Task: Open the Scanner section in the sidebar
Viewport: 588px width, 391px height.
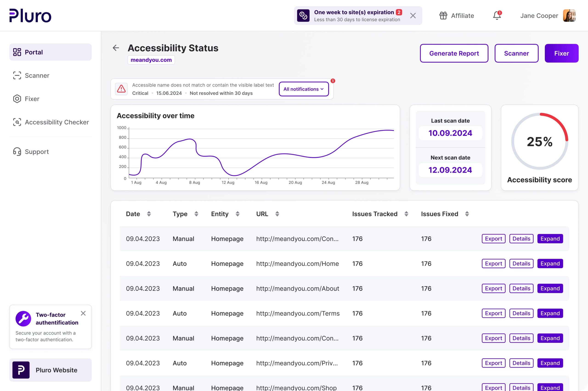Action: [37, 75]
